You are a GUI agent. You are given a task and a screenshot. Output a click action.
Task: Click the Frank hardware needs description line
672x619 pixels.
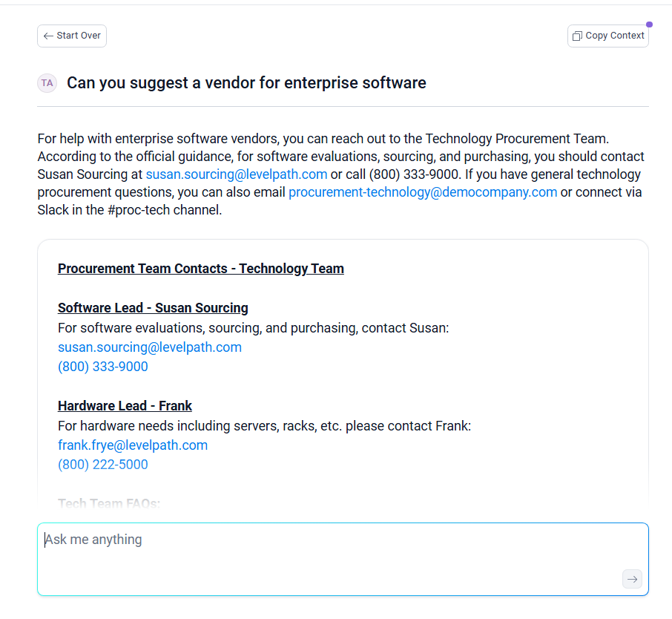[x=264, y=426]
